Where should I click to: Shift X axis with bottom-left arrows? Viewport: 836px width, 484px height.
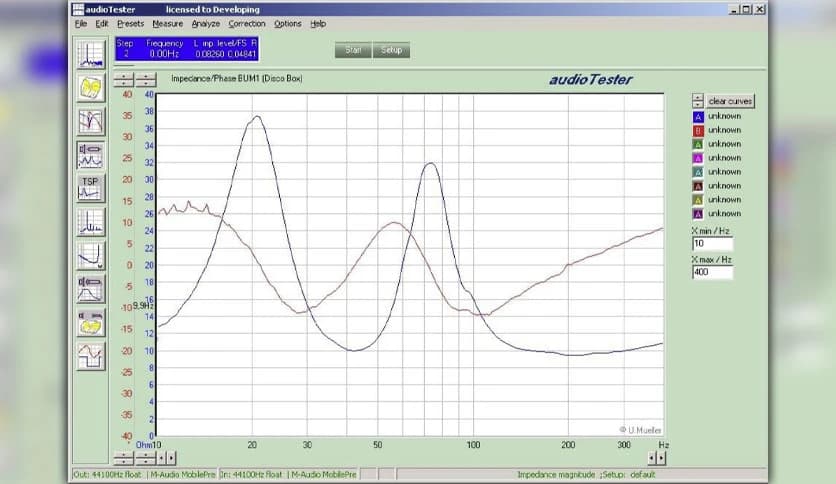click(166, 458)
